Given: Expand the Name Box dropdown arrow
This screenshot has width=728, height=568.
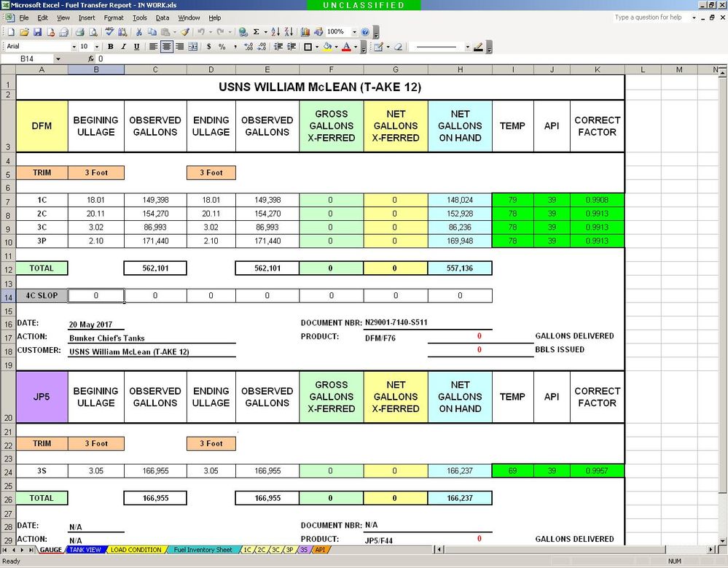Looking at the screenshot, I should point(58,59).
